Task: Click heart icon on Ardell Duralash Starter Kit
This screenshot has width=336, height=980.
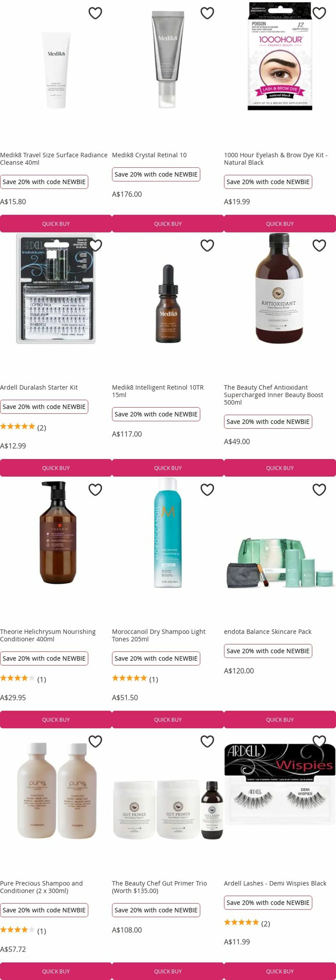Action: (95, 245)
